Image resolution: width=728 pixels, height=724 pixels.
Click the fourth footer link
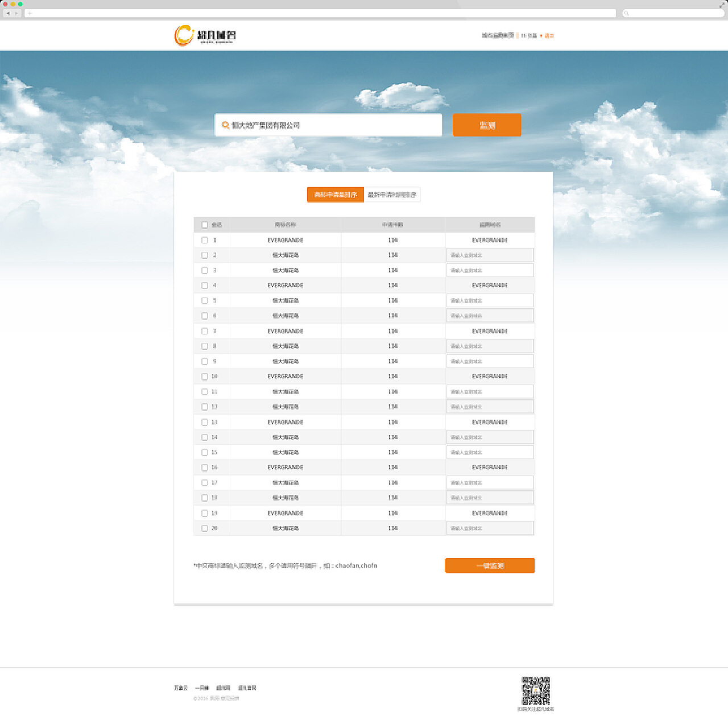pos(247,688)
